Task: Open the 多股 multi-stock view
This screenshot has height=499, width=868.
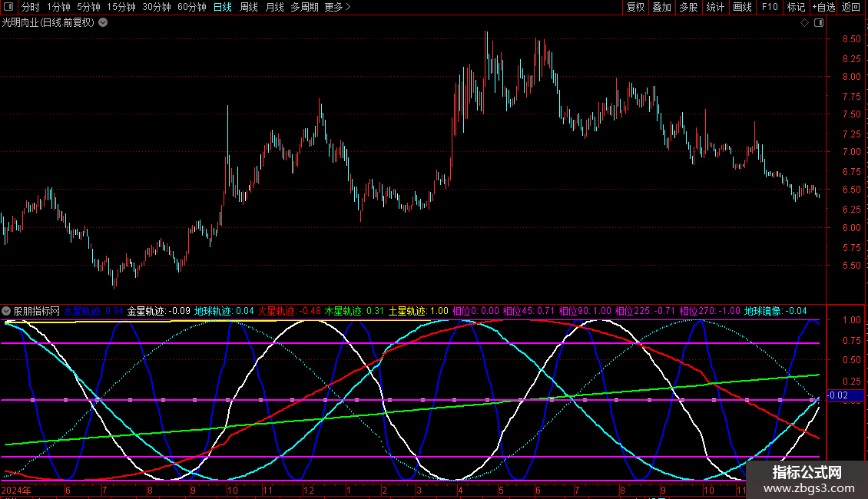Action: tap(689, 7)
